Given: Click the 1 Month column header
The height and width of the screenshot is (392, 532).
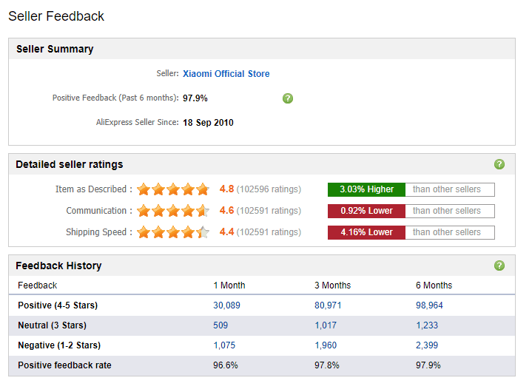Looking at the screenshot, I should point(229,285).
